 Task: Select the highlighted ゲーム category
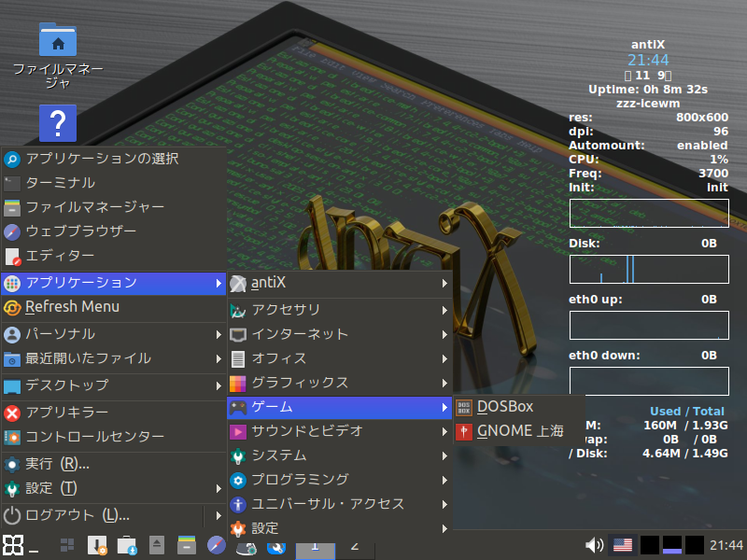(x=340, y=408)
